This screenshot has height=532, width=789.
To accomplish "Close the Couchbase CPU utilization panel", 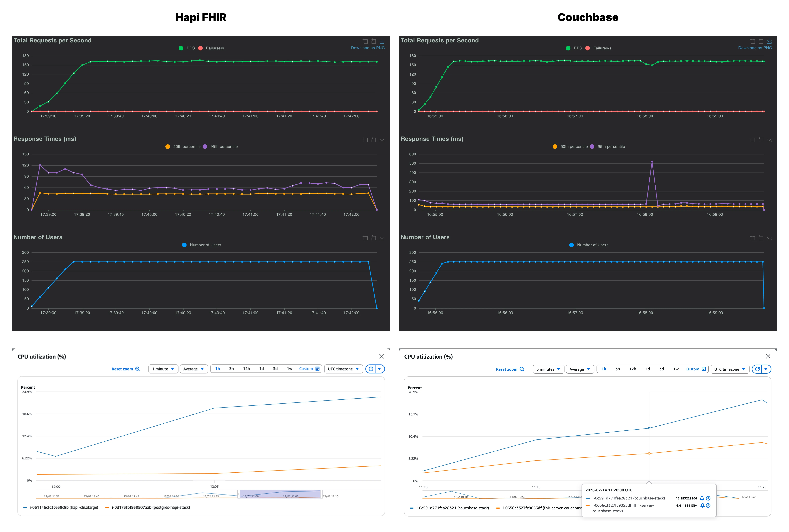I will click(x=768, y=356).
